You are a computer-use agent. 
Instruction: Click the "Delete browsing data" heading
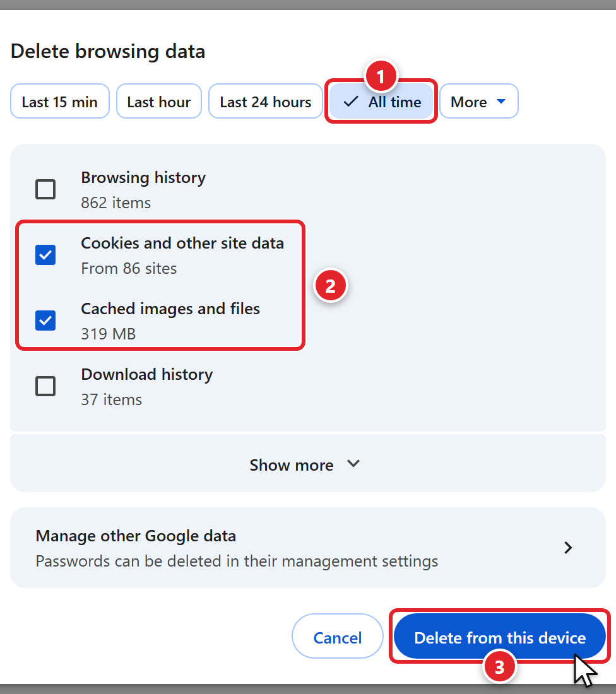click(108, 51)
